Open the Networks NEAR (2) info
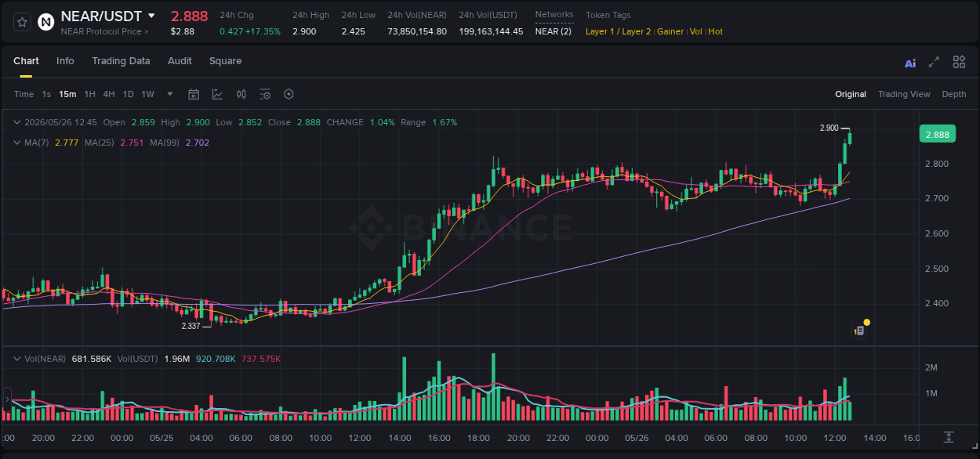 point(553,31)
